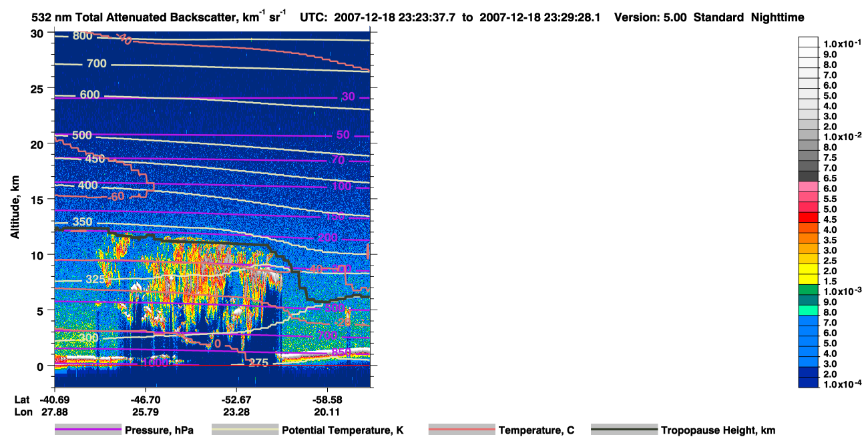Image resolution: width=868 pixels, height=445 pixels.
Task: Click the purple 200 pressure contour label
Action: [x=328, y=238]
